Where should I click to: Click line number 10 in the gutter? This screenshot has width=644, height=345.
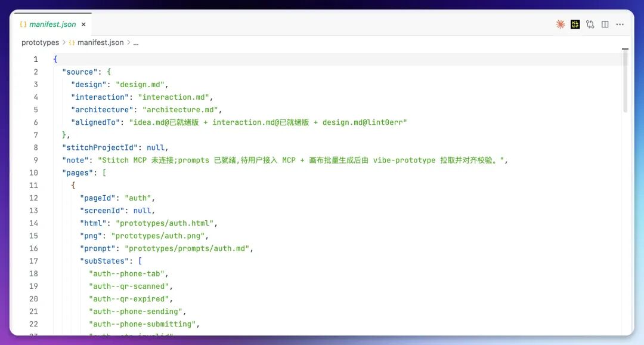click(x=33, y=172)
